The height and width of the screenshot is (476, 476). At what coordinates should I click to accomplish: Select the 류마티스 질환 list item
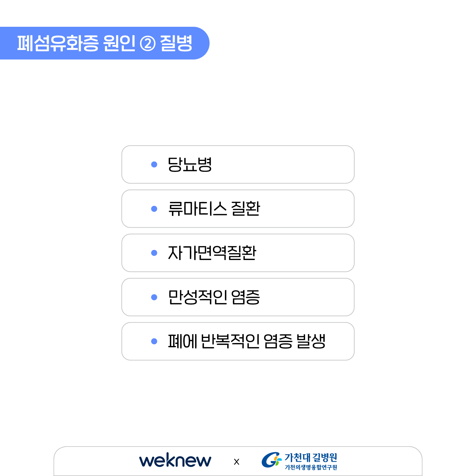238,209
